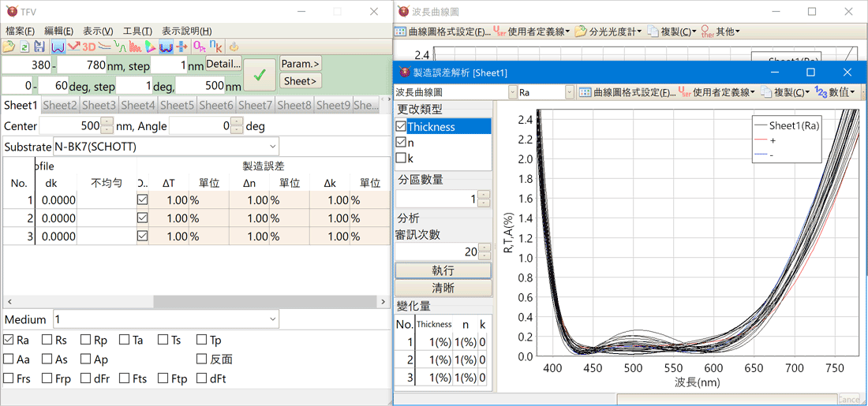The height and width of the screenshot is (406, 868).
Task: Click the Opt optimization icon
Action: [199, 47]
